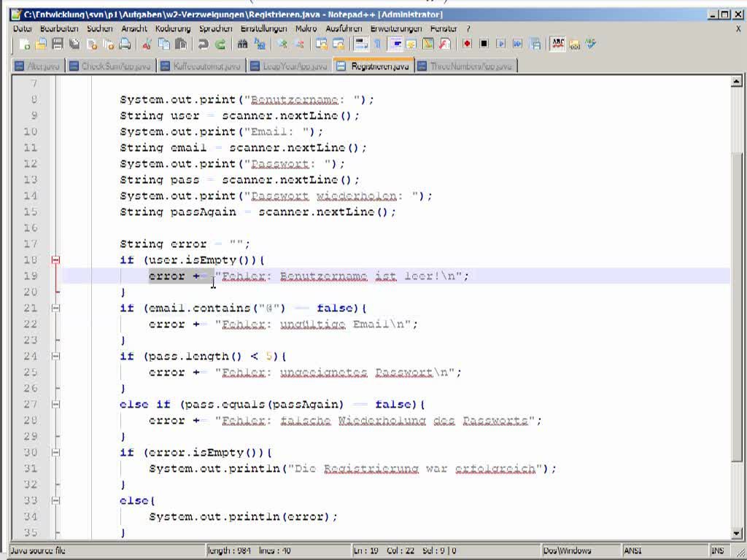Stop macro recording with black square icon

tap(484, 44)
